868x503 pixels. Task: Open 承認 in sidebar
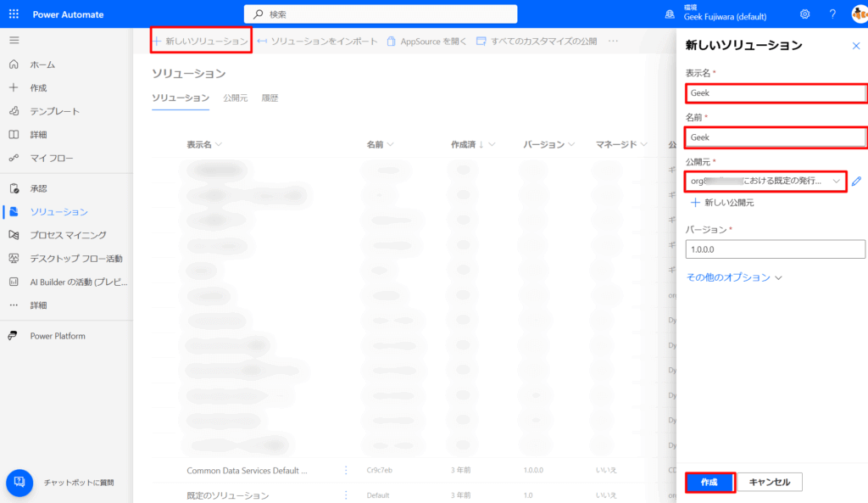click(39, 188)
